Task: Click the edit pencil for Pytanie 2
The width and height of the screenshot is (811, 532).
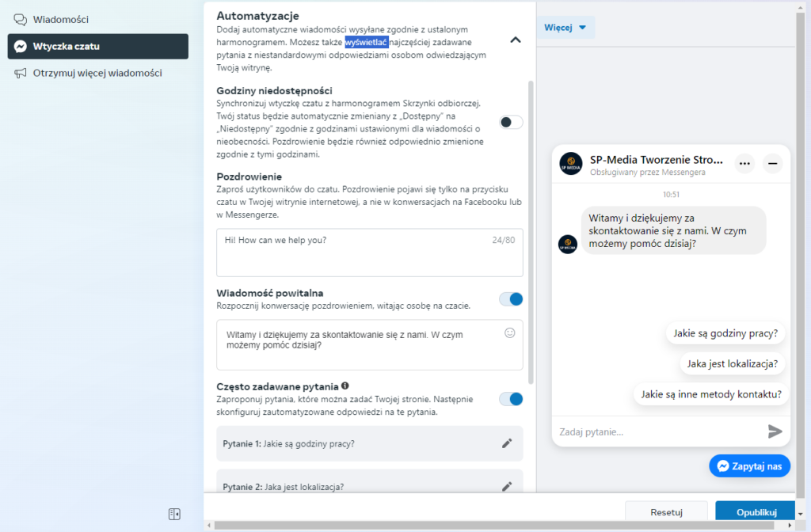Action: pos(507,487)
